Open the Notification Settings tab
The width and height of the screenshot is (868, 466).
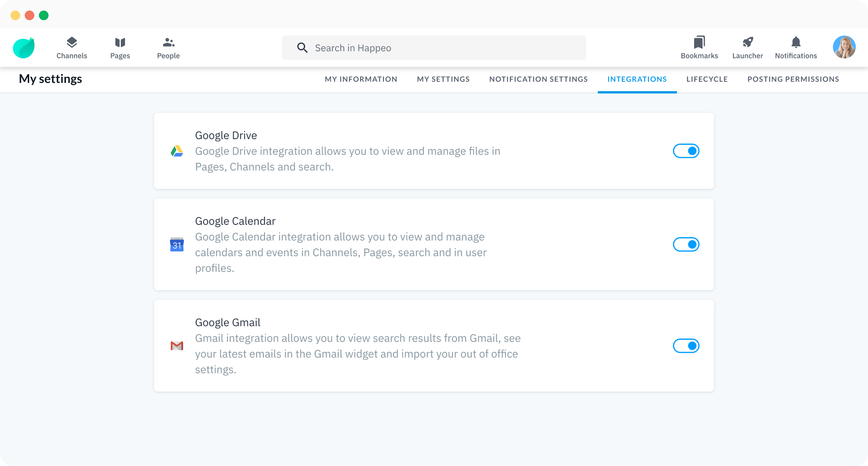(x=539, y=79)
